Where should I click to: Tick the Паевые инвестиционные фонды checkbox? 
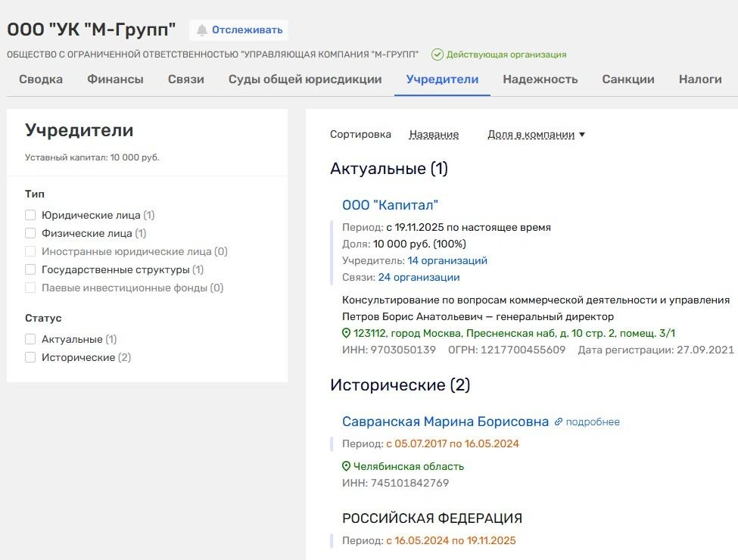click(x=30, y=288)
